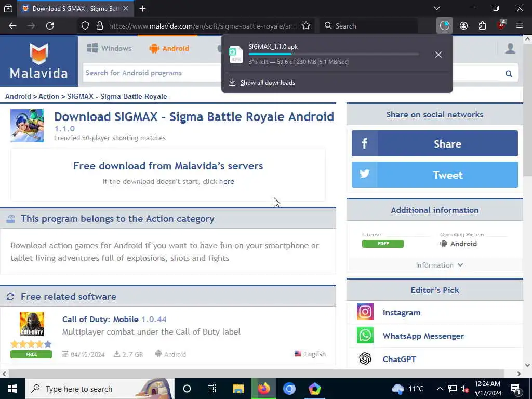Close the Download SIGMAX browser tab
This screenshot has height=399, width=532.
[x=126, y=8]
